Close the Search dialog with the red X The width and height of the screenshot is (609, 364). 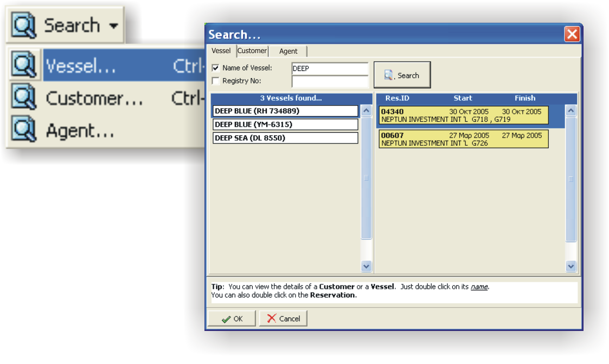(x=572, y=34)
